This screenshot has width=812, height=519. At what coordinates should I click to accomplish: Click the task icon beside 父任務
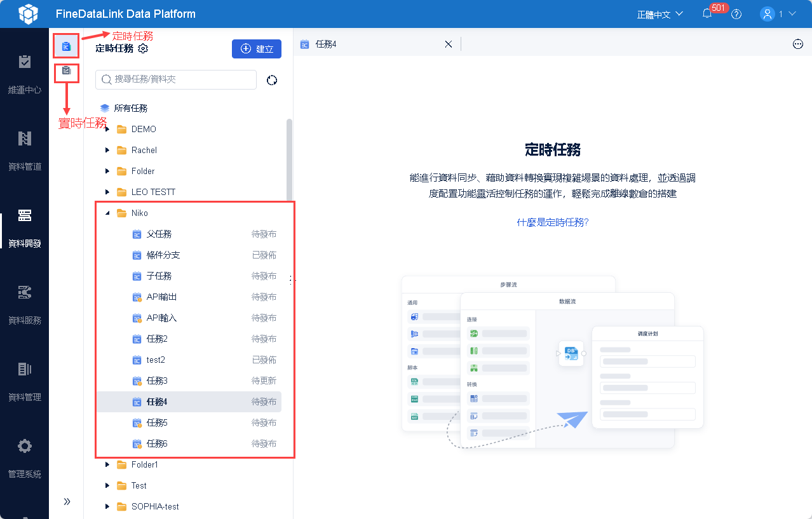pos(137,234)
